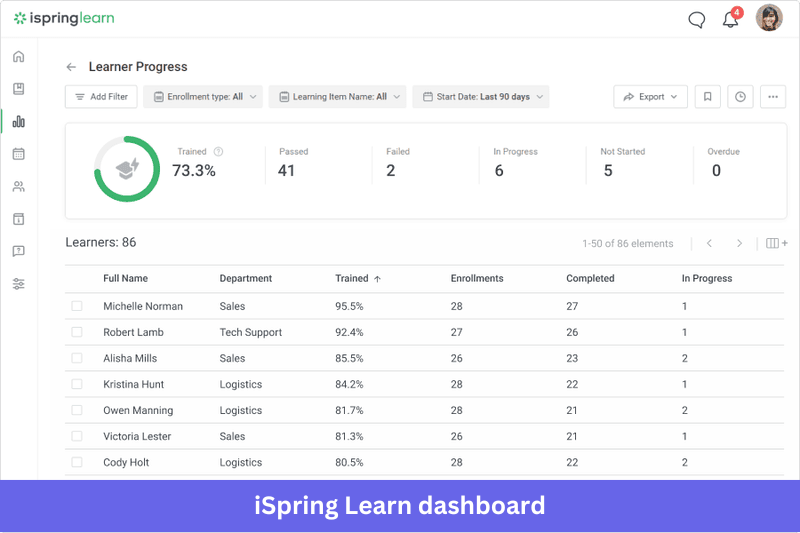Open the archive box icon in sidebar
This screenshot has height=533, width=800.
(x=18, y=219)
